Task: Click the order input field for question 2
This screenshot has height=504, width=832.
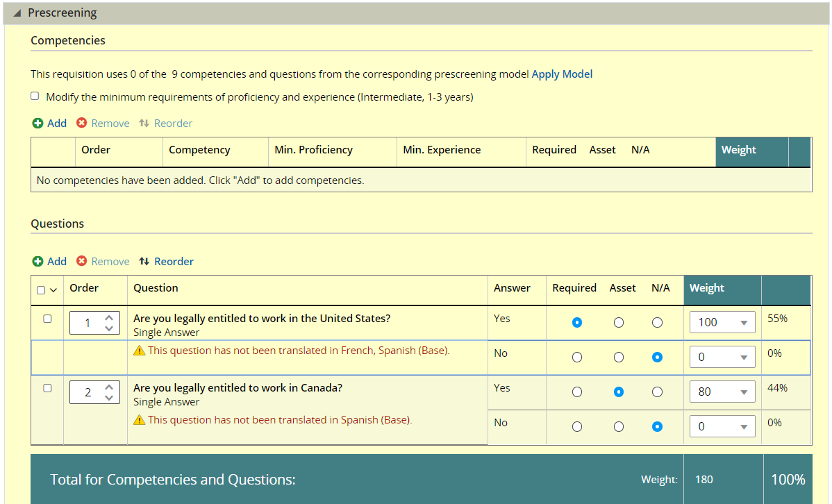Action: (88, 392)
